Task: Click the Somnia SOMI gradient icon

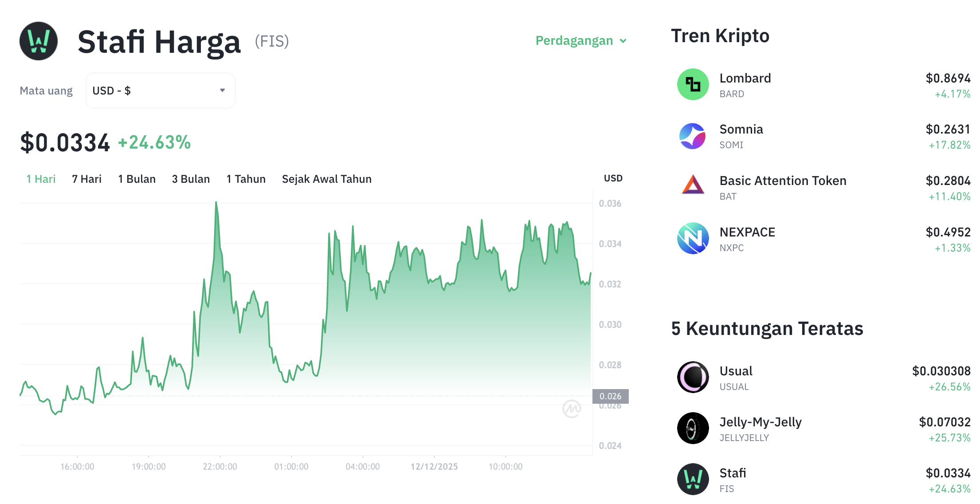Action: pyautogui.click(x=693, y=136)
